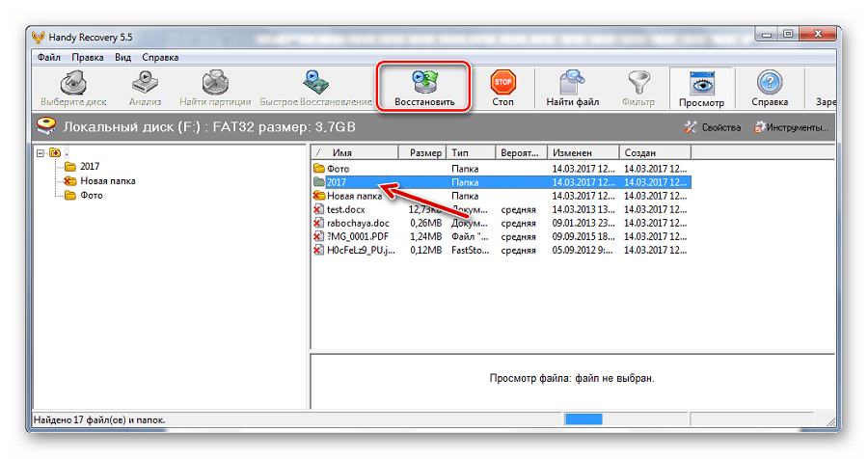Click the Анализ toolbar icon
The image size is (868, 459).
tap(145, 84)
